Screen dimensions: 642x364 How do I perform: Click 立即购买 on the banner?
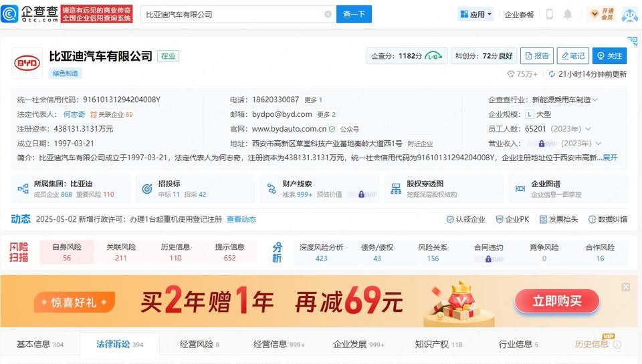(557, 301)
